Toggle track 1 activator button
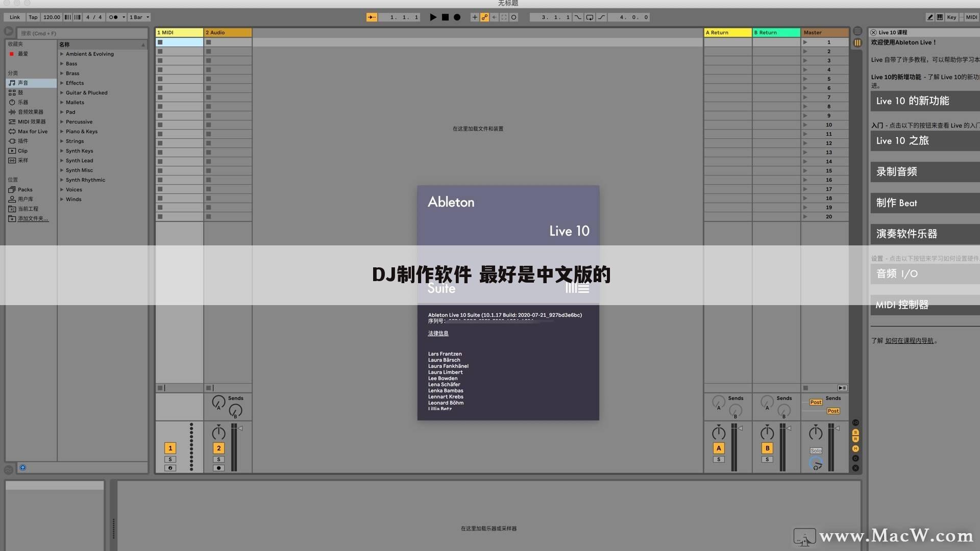 (x=170, y=448)
